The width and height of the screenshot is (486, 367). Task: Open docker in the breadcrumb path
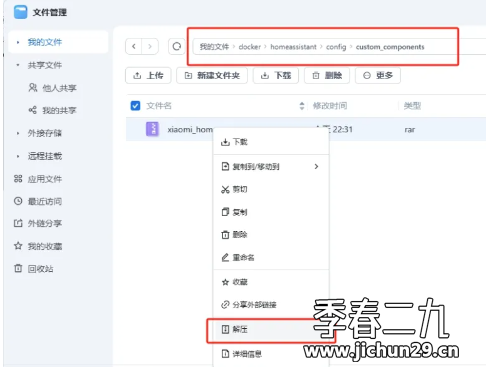(250, 47)
